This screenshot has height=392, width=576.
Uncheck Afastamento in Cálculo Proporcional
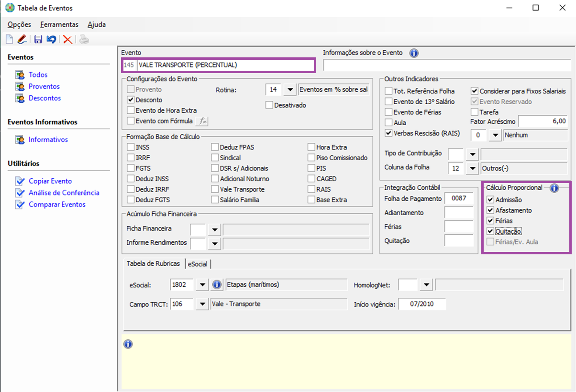[490, 210]
